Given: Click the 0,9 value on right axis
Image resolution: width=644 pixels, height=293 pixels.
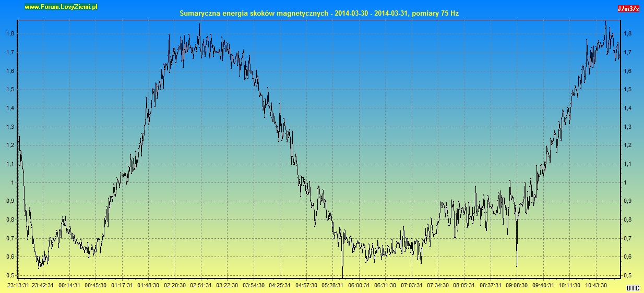Looking at the screenshot, I should click(628, 201).
